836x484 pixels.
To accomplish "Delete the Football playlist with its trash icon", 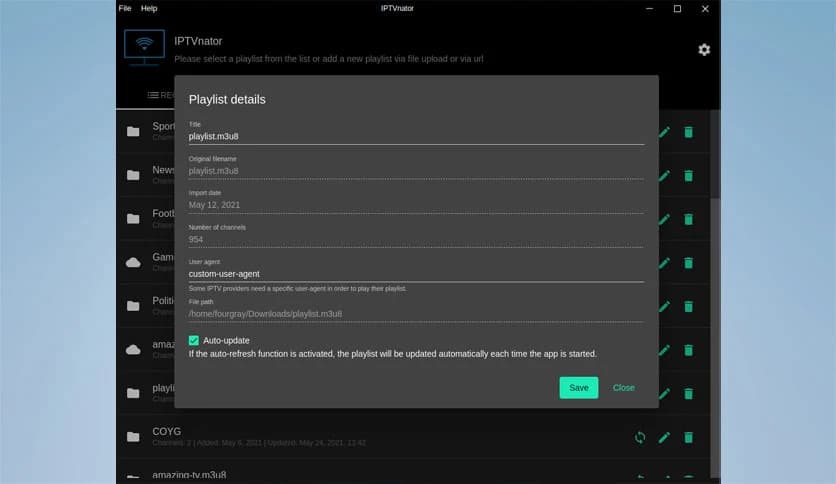I will 688,220.
